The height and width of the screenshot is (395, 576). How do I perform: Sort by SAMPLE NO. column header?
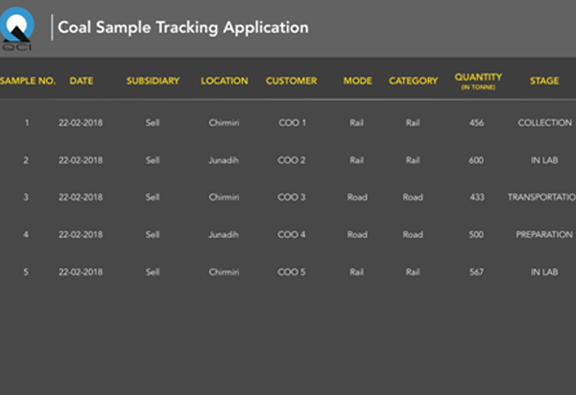(x=28, y=81)
